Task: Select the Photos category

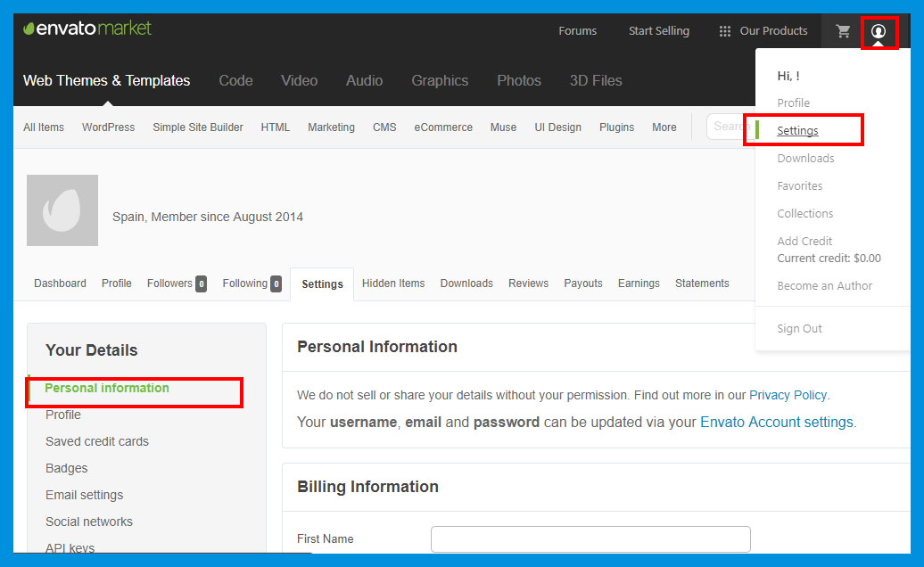Action: [x=518, y=80]
